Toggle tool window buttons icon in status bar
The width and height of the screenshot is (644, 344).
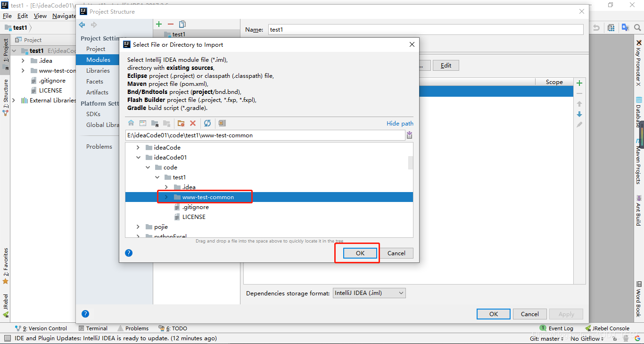click(8, 338)
